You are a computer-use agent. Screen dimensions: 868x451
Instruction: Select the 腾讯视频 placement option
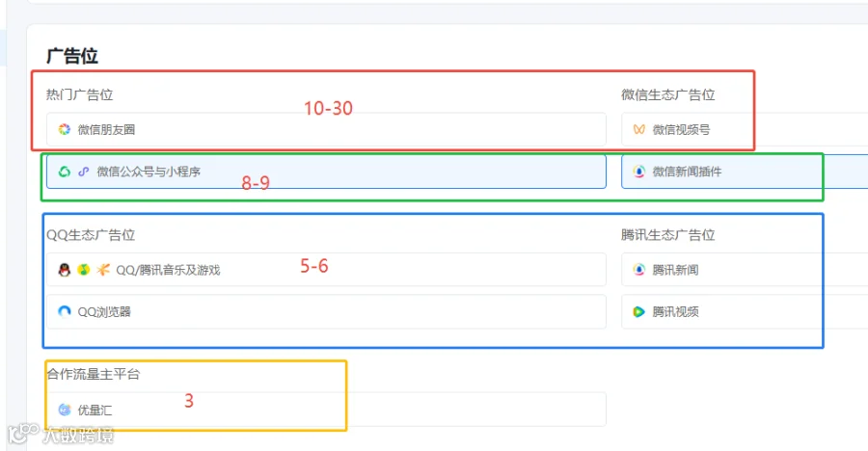745,311
